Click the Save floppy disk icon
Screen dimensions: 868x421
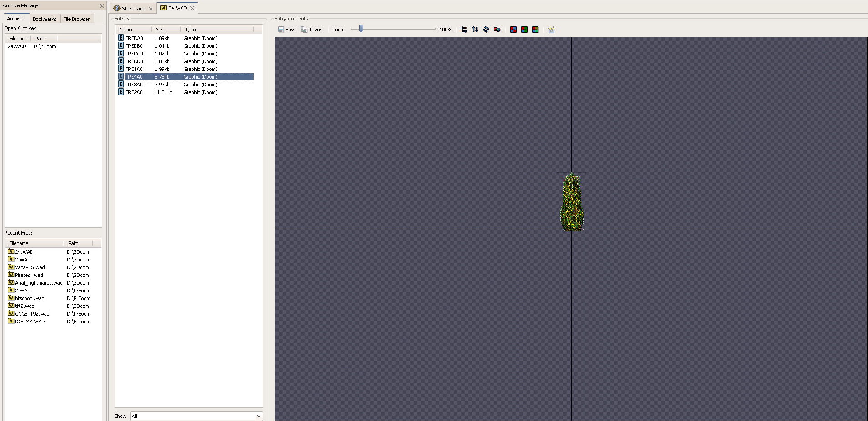[281, 30]
